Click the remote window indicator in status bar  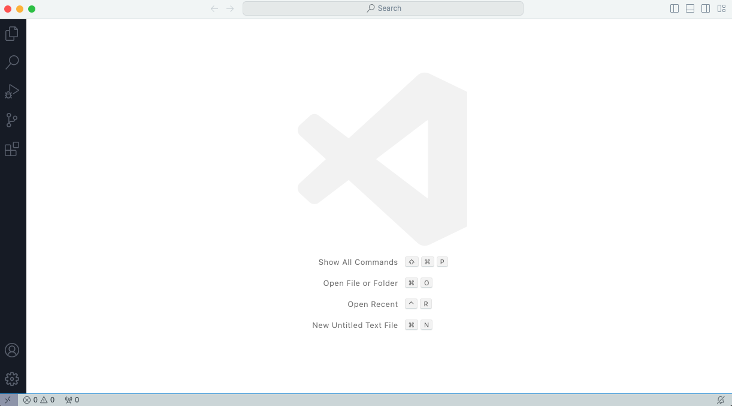[x=8, y=400]
